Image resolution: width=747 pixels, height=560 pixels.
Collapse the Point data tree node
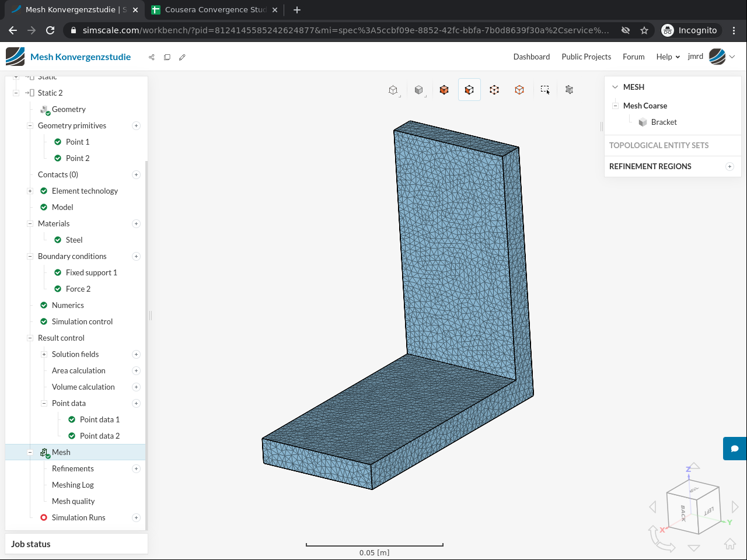coord(44,404)
